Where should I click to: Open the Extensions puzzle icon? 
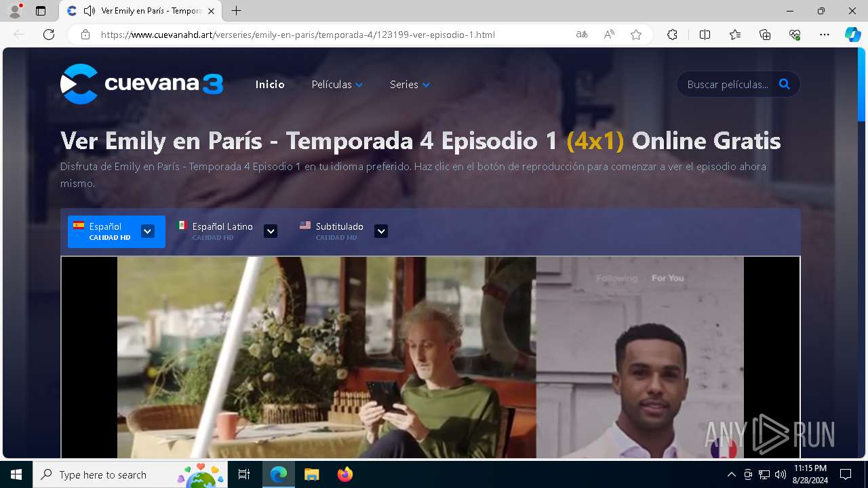point(672,35)
